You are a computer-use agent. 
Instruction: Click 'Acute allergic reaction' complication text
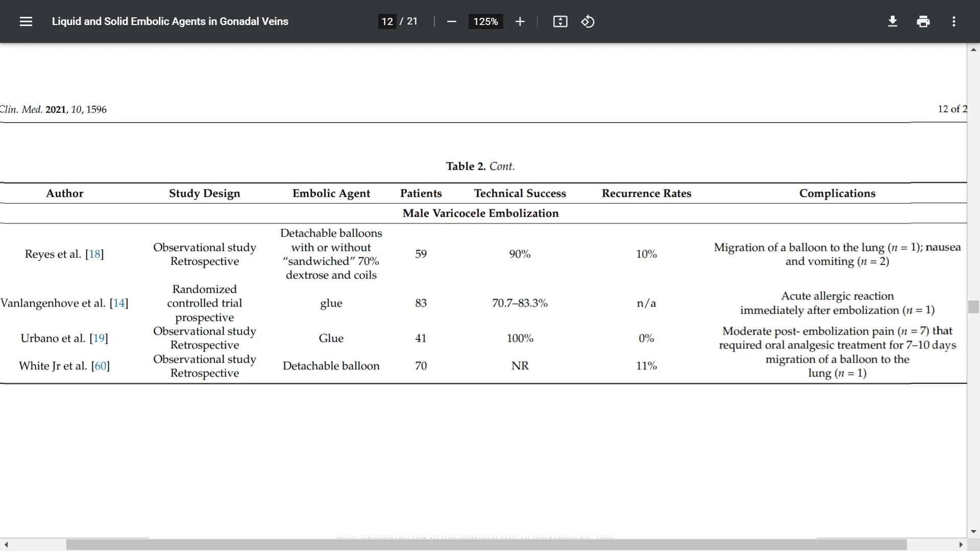pyautogui.click(x=838, y=296)
